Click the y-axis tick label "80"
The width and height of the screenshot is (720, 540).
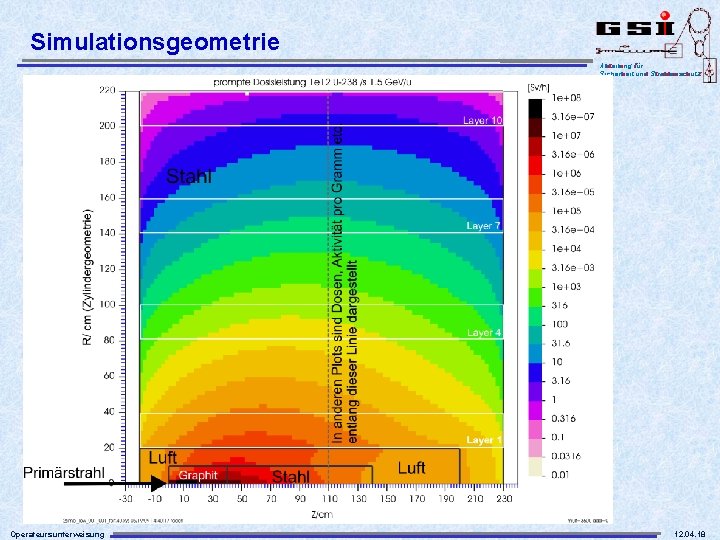109,340
